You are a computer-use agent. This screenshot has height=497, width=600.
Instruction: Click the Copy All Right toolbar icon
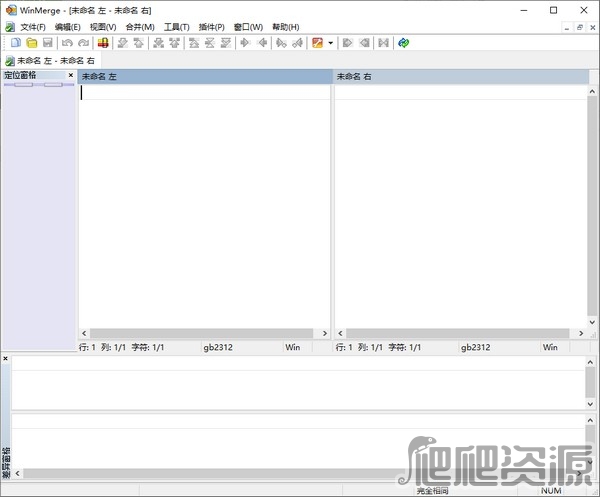click(347, 43)
